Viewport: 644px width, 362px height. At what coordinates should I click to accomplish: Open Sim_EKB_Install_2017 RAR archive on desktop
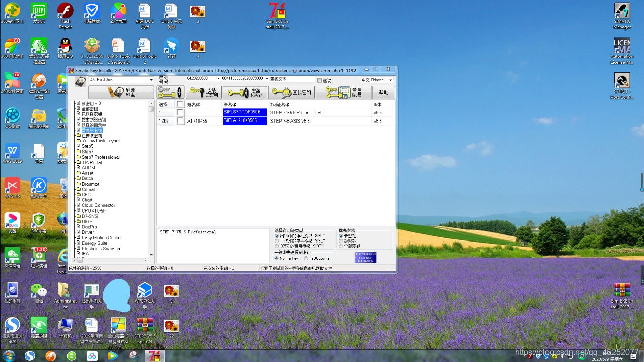622,295
